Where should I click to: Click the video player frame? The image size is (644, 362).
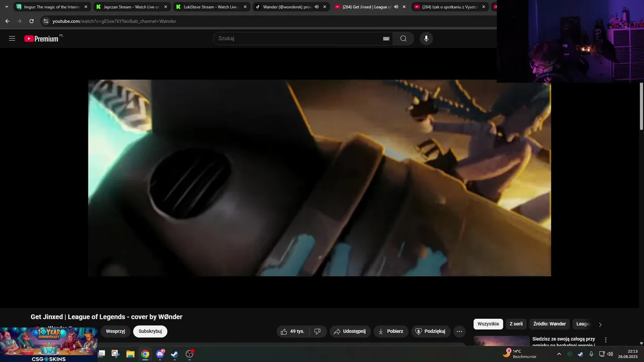coord(319,178)
